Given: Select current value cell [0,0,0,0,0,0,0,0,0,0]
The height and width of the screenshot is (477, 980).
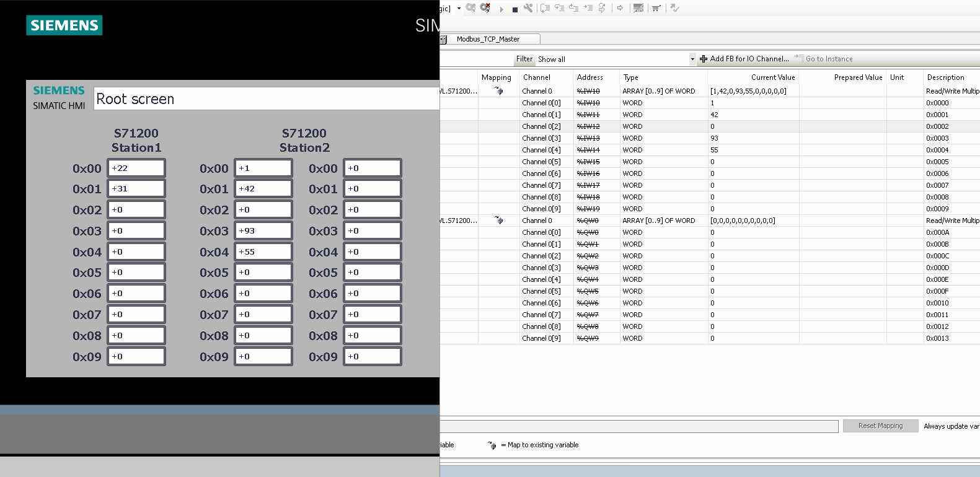Looking at the screenshot, I should tap(753, 221).
